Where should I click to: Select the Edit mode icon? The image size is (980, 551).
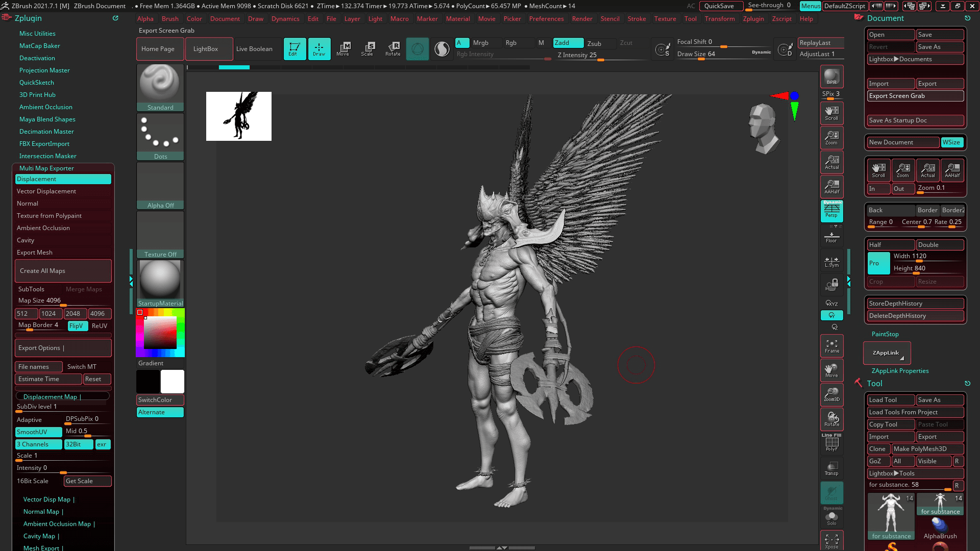click(295, 49)
